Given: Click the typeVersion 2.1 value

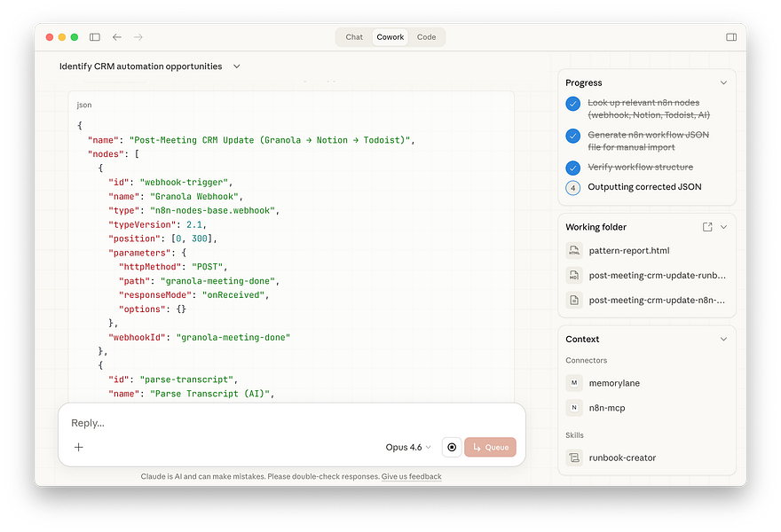Looking at the screenshot, I should pyautogui.click(x=194, y=224).
